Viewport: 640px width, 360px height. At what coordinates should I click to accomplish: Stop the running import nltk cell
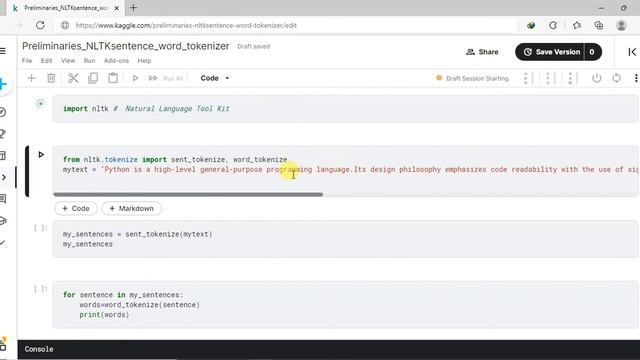(x=40, y=104)
